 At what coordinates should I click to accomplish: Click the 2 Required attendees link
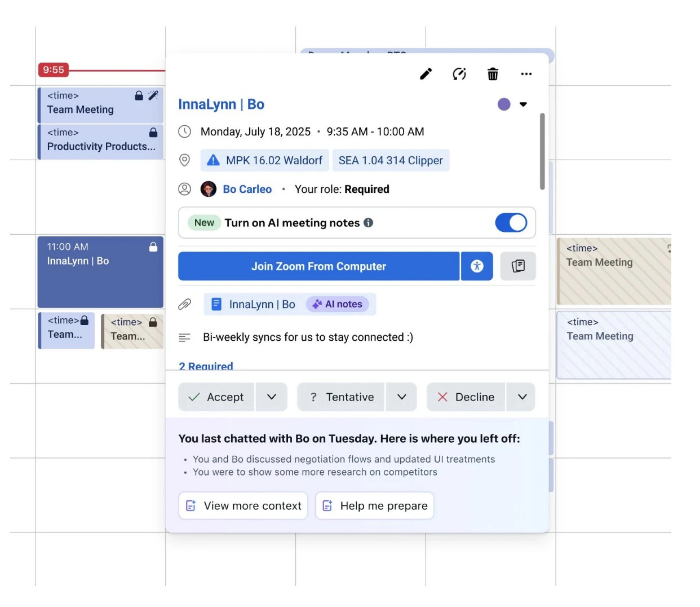click(206, 366)
